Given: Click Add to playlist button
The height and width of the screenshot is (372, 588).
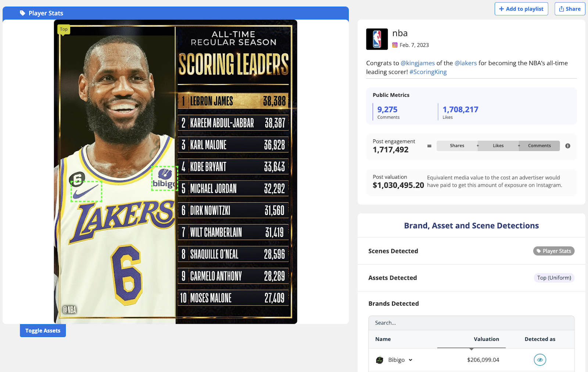Looking at the screenshot, I should point(521,9).
